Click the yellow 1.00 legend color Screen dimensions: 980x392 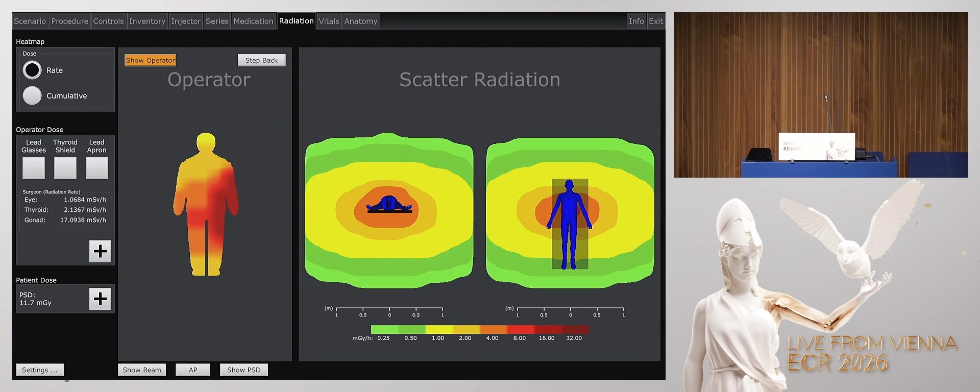click(x=439, y=329)
